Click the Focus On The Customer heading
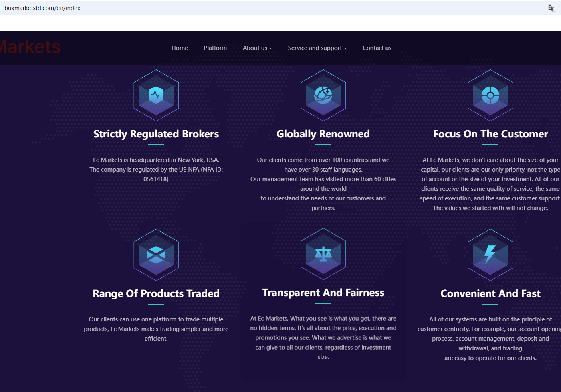This screenshot has width=561, height=392. pos(490,134)
